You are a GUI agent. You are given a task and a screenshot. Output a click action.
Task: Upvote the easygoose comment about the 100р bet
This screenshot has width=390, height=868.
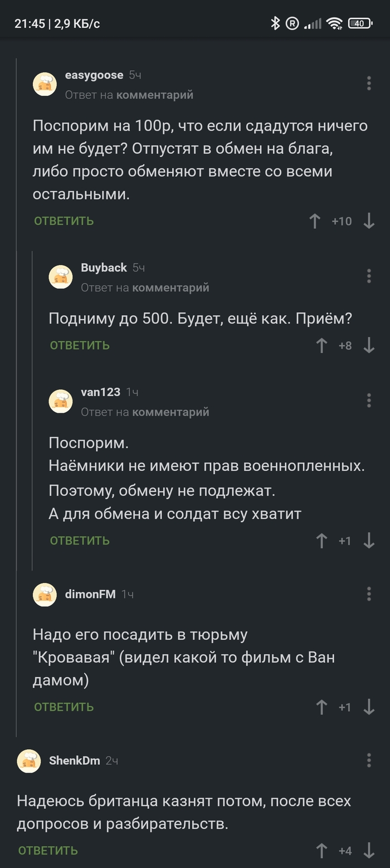(x=321, y=221)
